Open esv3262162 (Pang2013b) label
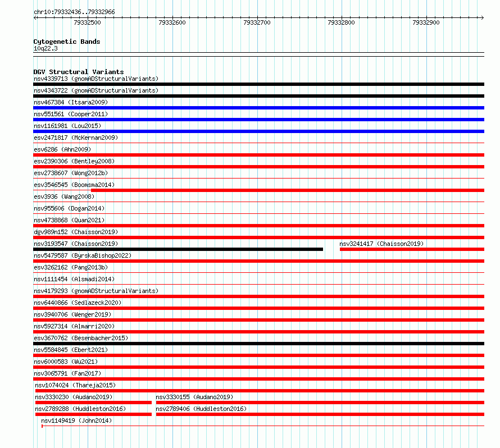500x448 pixels. click(x=71, y=267)
